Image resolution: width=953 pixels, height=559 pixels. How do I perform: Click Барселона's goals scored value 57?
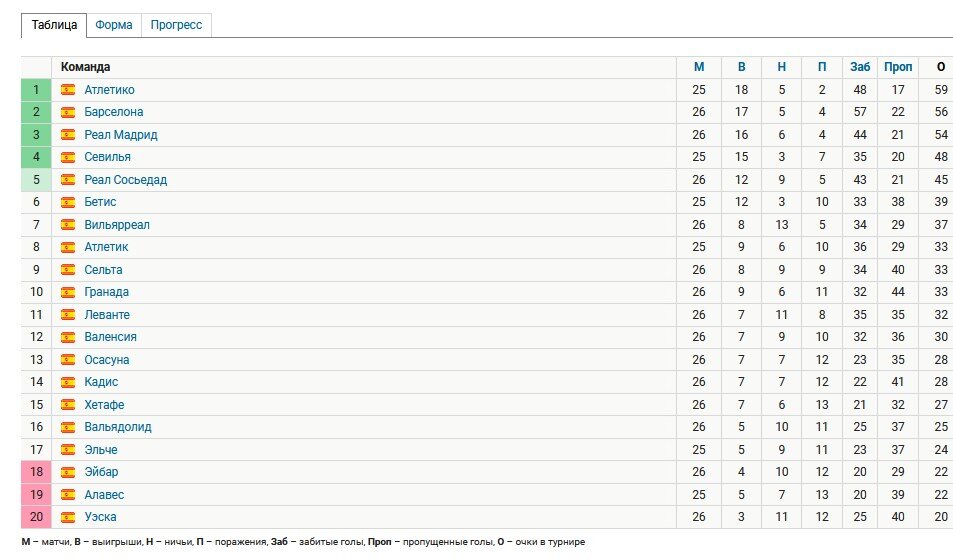click(860, 112)
